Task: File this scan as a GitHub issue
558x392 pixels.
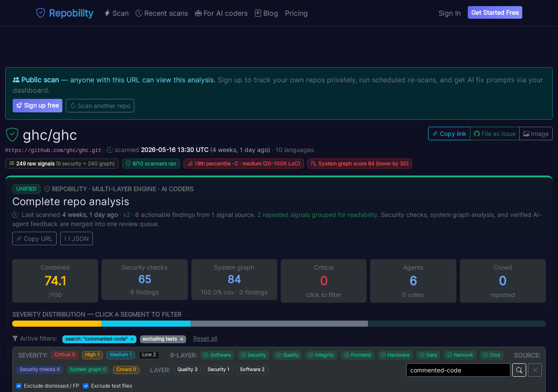Action: point(495,134)
